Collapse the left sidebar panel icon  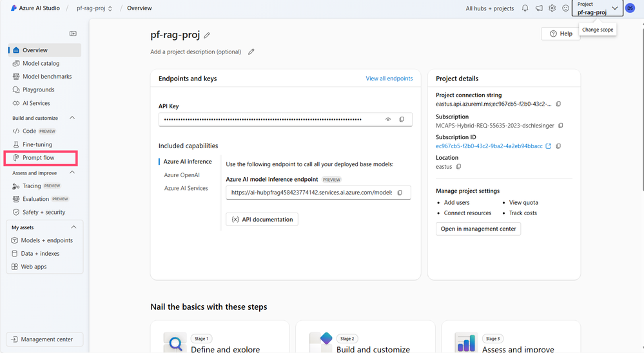73,33
